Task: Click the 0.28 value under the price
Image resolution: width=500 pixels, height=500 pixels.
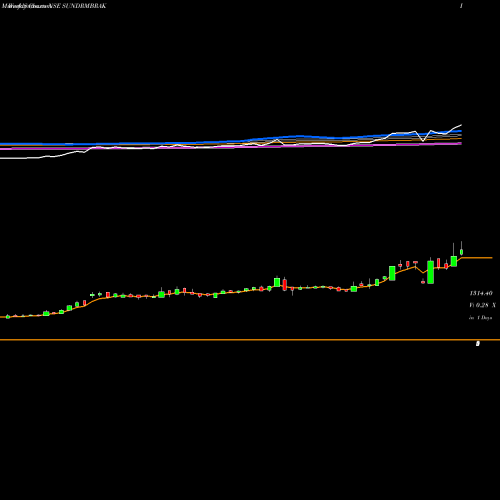Action: tap(482, 305)
